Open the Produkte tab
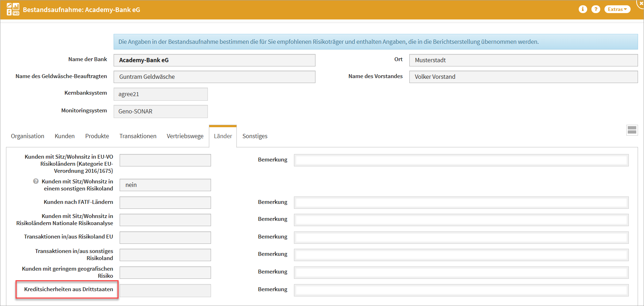This screenshot has width=644, height=306. point(97,136)
